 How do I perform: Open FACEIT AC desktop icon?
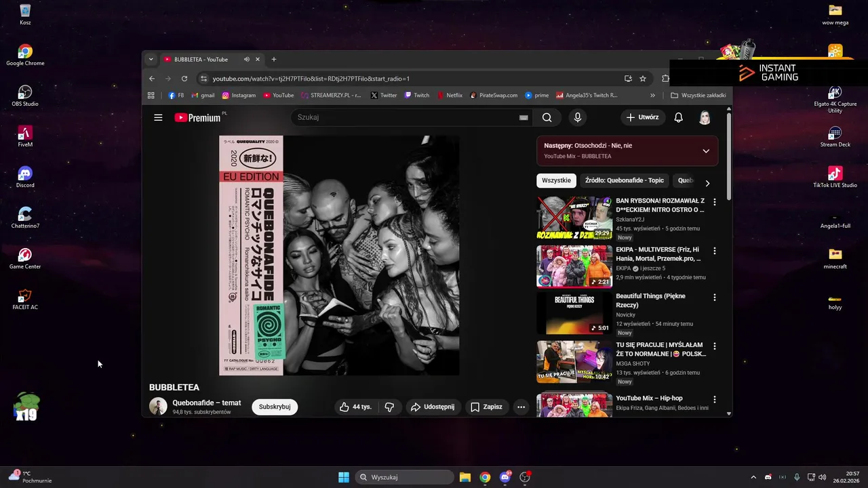pos(25,299)
